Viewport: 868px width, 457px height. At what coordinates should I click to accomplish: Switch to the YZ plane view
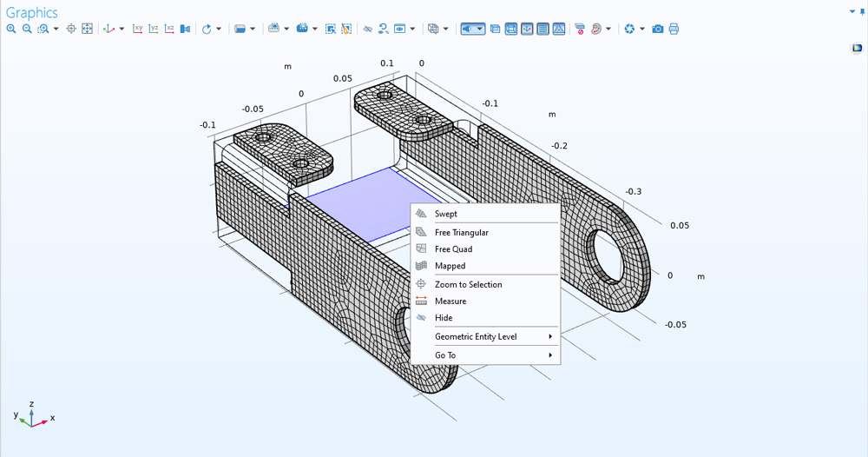coord(154,29)
